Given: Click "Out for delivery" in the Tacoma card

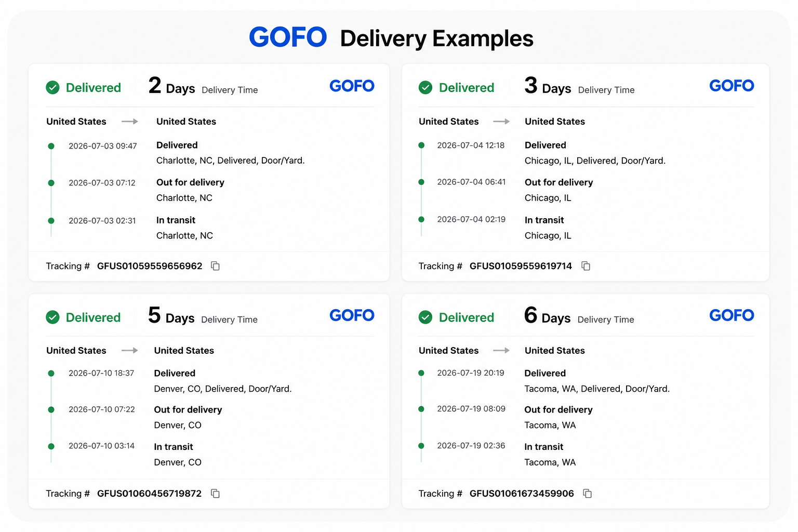Looking at the screenshot, I should (558, 409).
